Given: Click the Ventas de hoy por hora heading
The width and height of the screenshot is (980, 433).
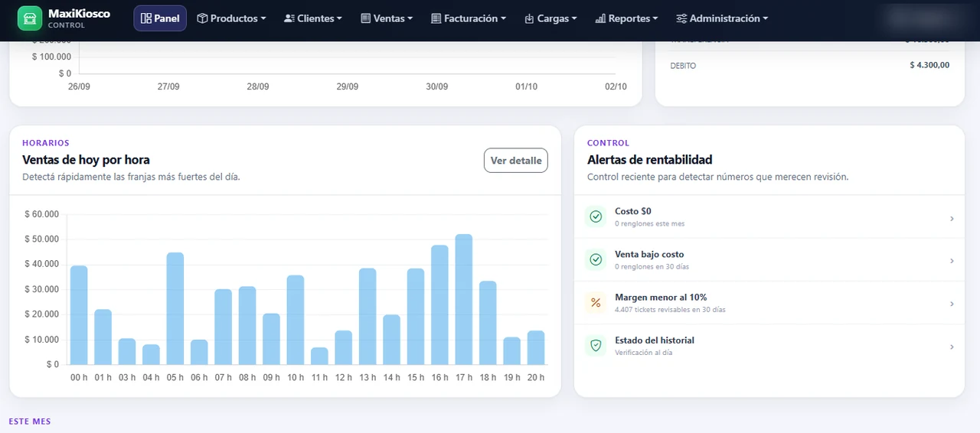Looking at the screenshot, I should click(x=86, y=160).
